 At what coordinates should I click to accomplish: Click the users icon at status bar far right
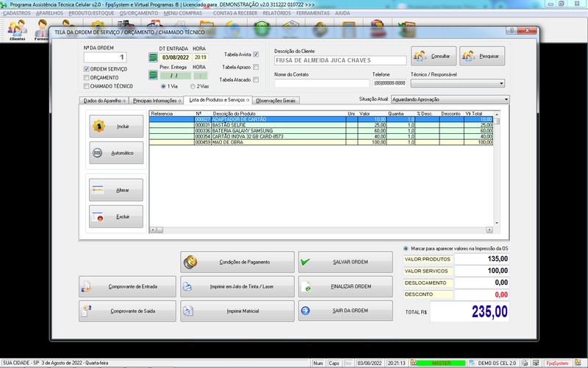tap(578, 363)
